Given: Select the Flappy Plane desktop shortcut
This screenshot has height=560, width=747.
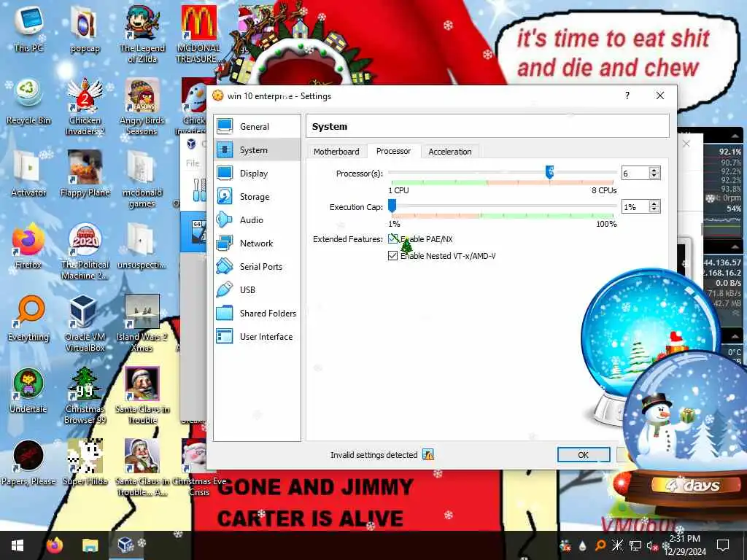Looking at the screenshot, I should point(85,174).
